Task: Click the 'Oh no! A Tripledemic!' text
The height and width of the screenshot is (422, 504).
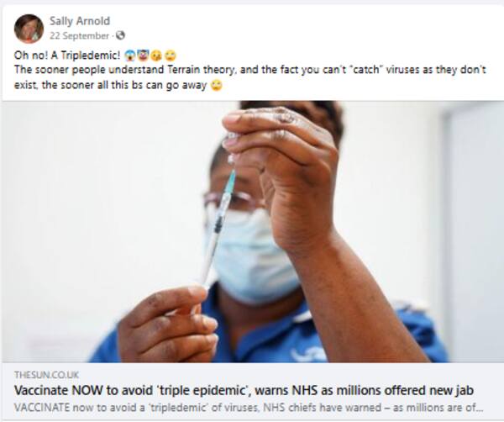Action: click(67, 55)
